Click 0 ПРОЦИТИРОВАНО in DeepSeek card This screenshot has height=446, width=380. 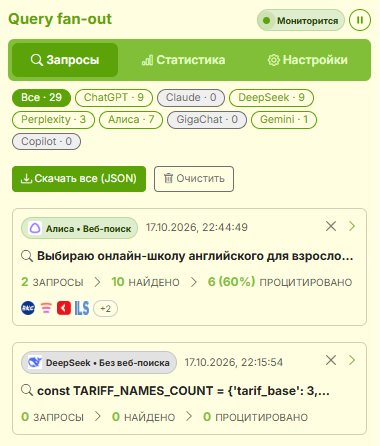255,417
